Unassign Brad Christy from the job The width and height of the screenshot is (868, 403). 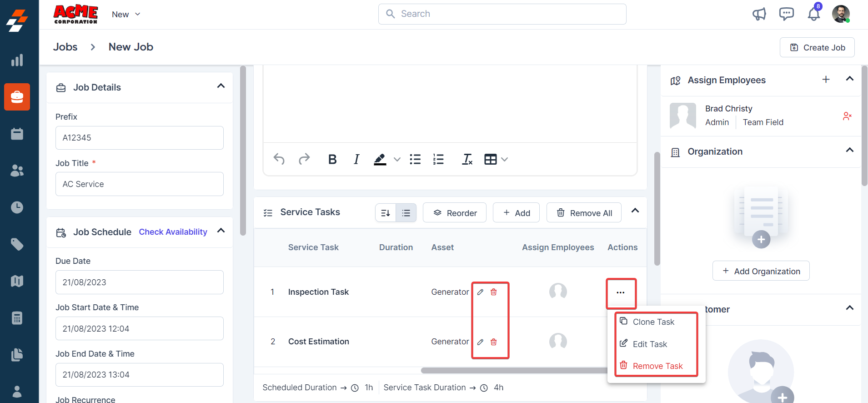coord(847,116)
